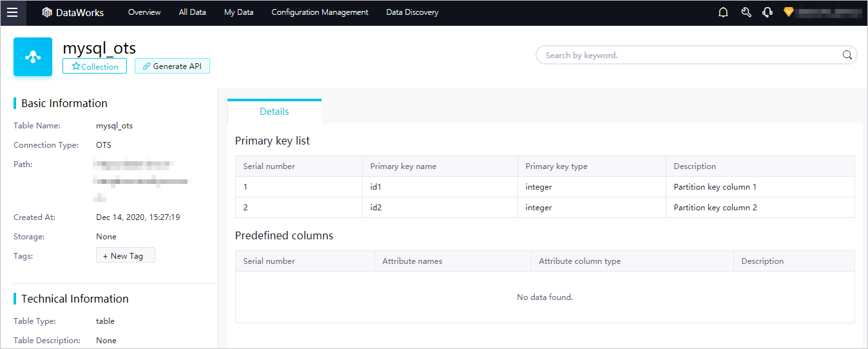Click the blurred account name
Viewport: 868px width, 349px height.
pyautogui.click(x=829, y=12)
